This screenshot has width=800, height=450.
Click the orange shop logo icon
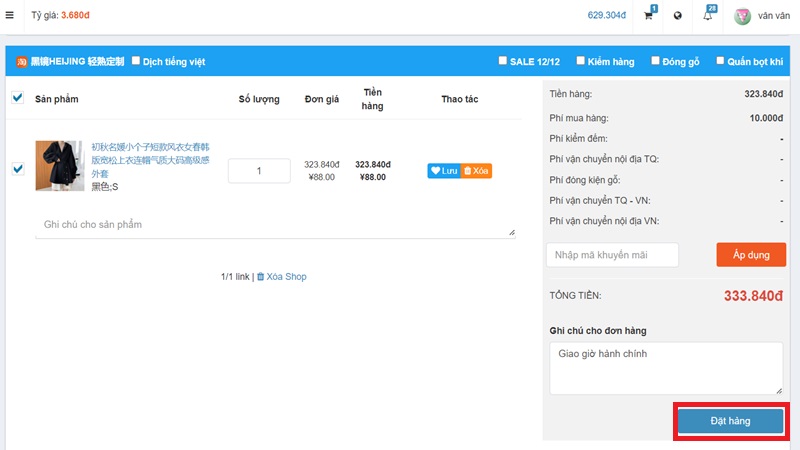tap(21, 62)
